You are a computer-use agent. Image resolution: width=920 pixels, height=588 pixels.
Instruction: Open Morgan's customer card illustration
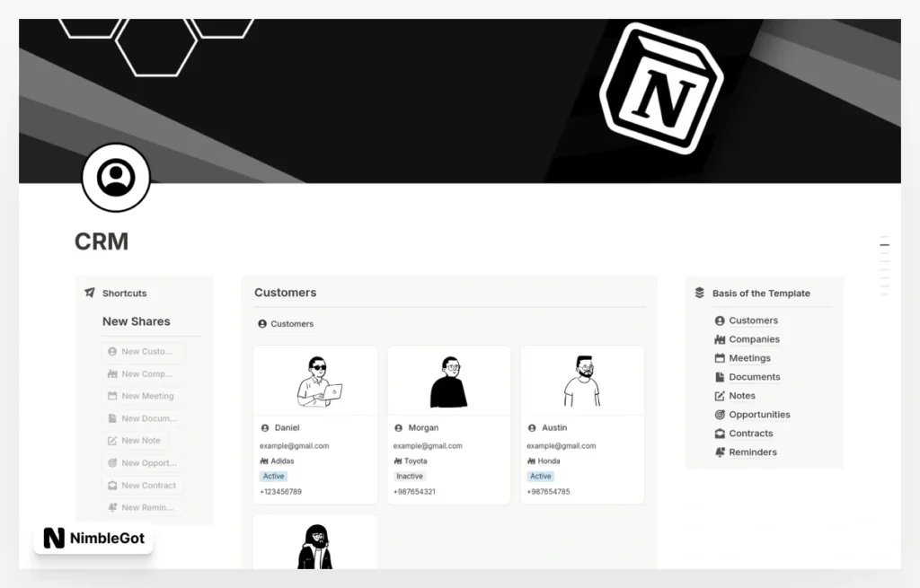pos(449,381)
